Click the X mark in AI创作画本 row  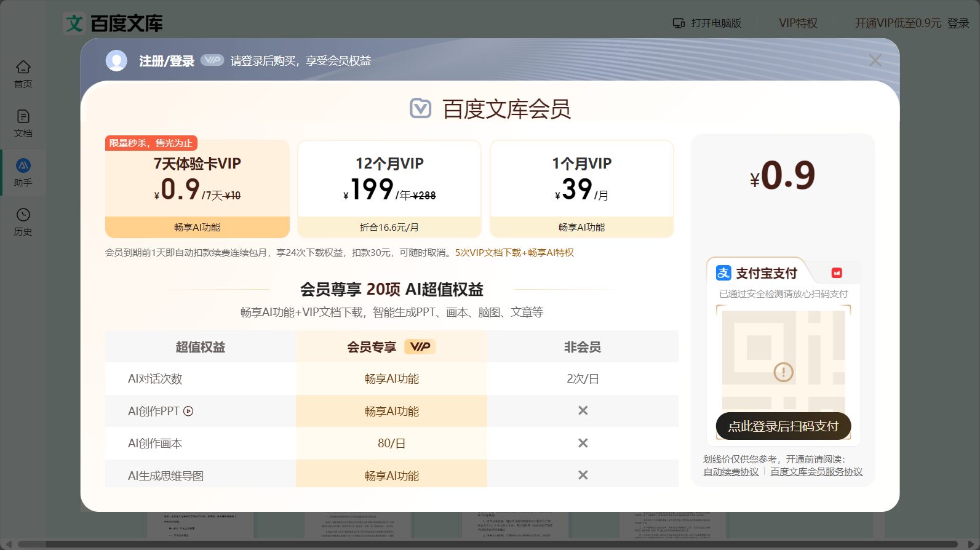click(583, 443)
